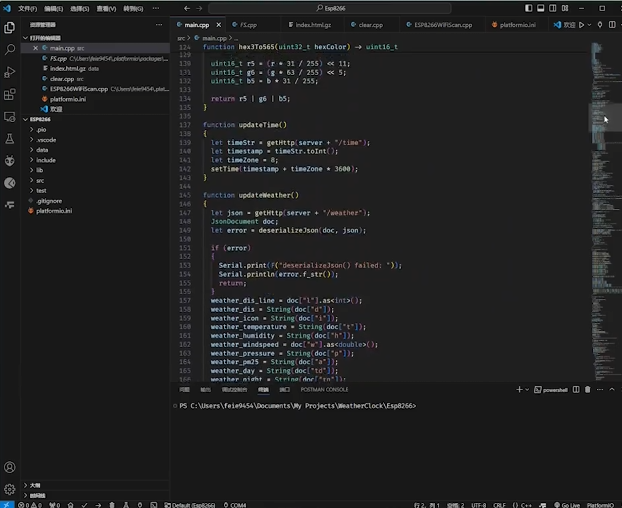Click the UTF-8 encoding status button

tap(479, 505)
